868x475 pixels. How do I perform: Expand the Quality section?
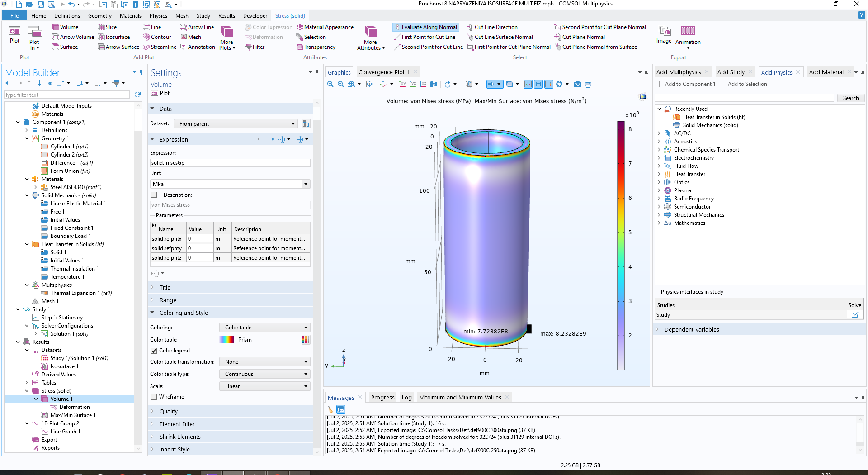(169, 411)
